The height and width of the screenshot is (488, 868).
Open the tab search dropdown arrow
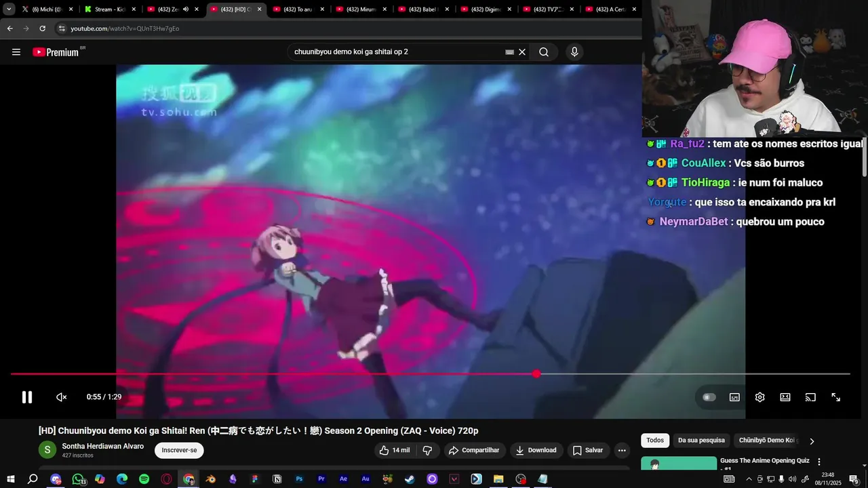coord(9,9)
